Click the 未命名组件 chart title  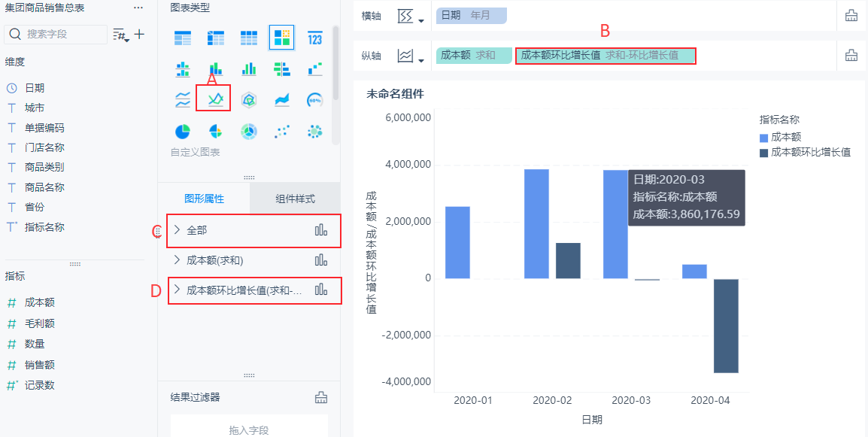tap(395, 94)
